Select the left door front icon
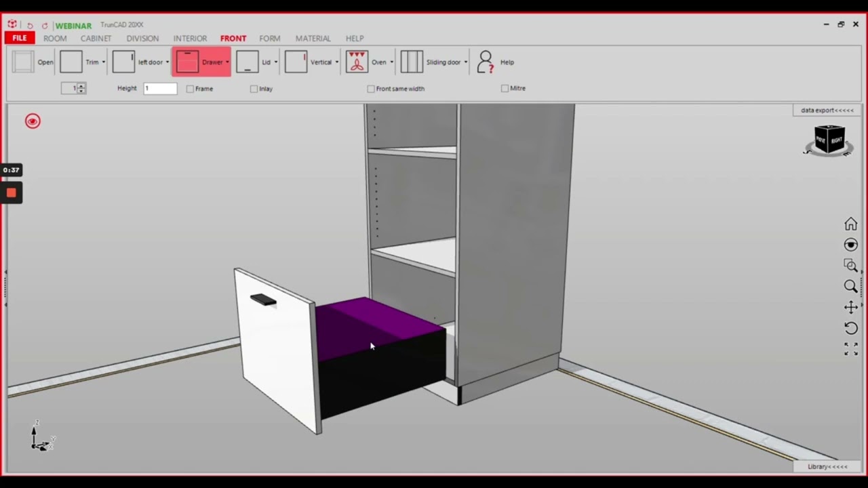Image resolution: width=868 pixels, height=488 pixels. pos(123,62)
